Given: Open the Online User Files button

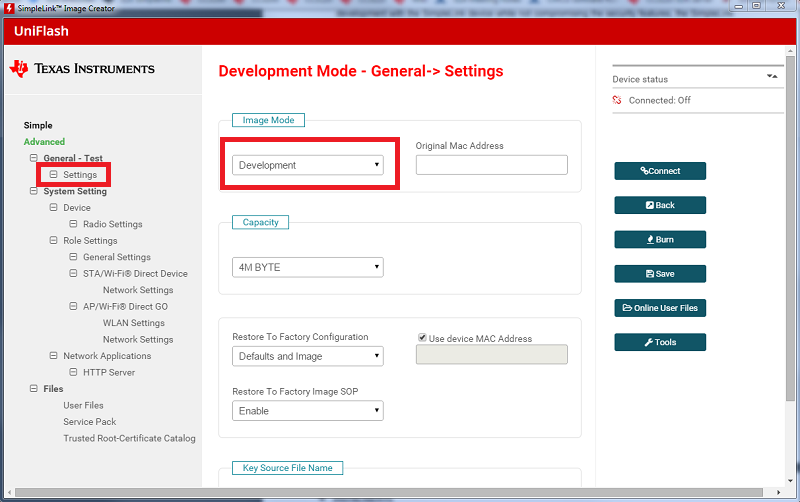Looking at the screenshot, I should pos(660,308).
